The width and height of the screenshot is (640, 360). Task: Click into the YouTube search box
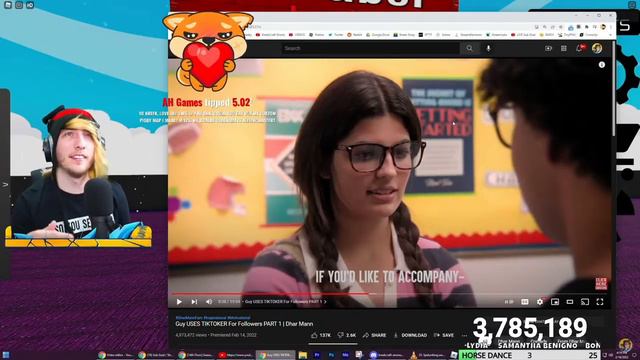click(370, 48)
